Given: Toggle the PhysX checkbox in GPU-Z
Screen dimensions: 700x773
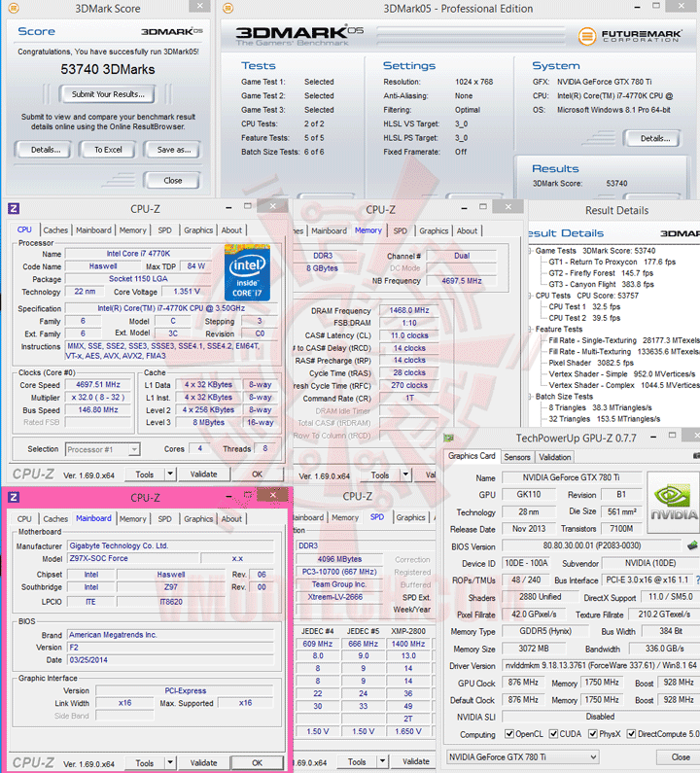Looking at the screenshot, I should pyautogui.click(x=593, y=734).
